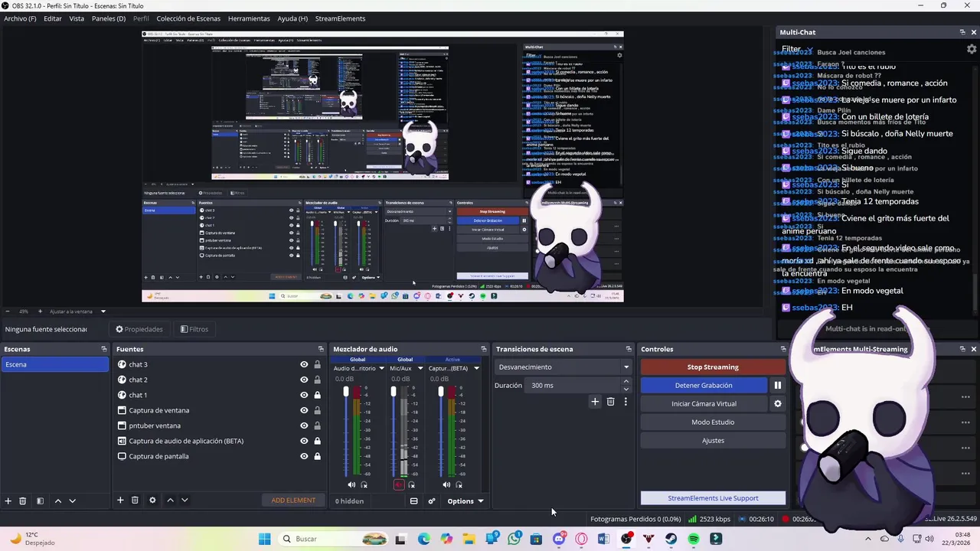Open virtual camera settings gear
The height and width of the screenshot is (551, 980).
point(778,404)
